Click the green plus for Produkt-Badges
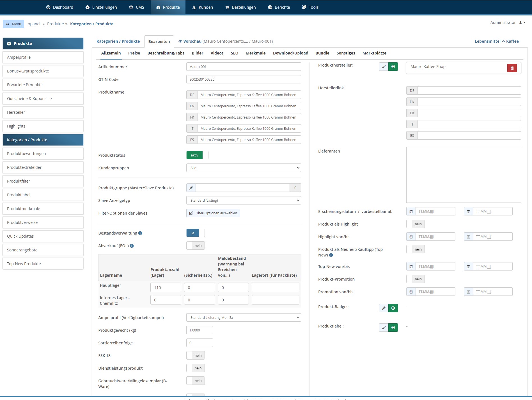The height and width of the screenshot is (400, 532). [393, 308]
